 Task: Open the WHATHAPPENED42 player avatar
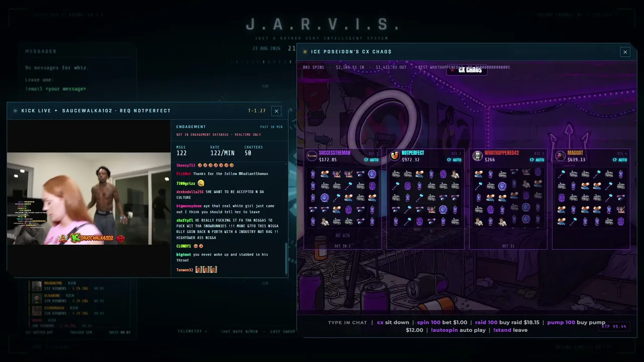tap(477, 156)
